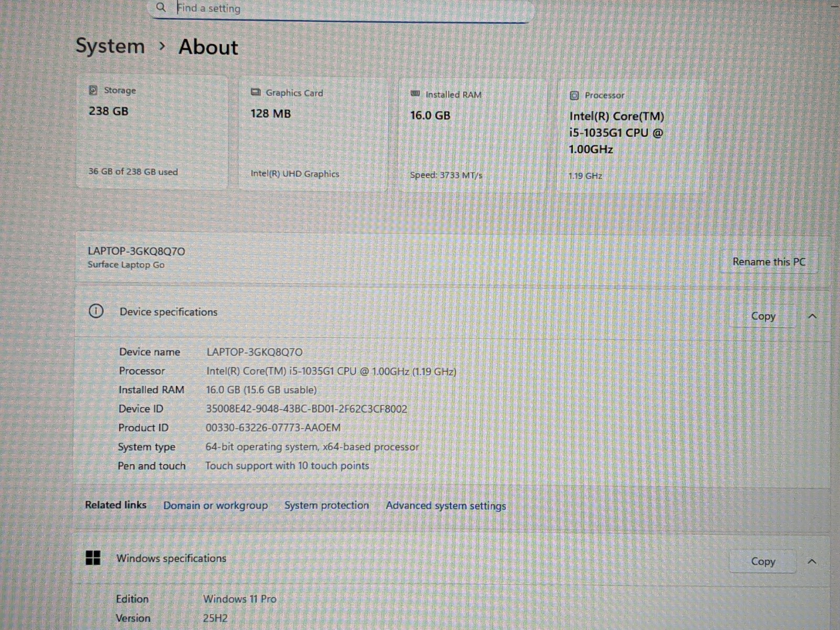Open Advanced system settings link
Viewport: 840px width, 630px height.
point(446,506)
